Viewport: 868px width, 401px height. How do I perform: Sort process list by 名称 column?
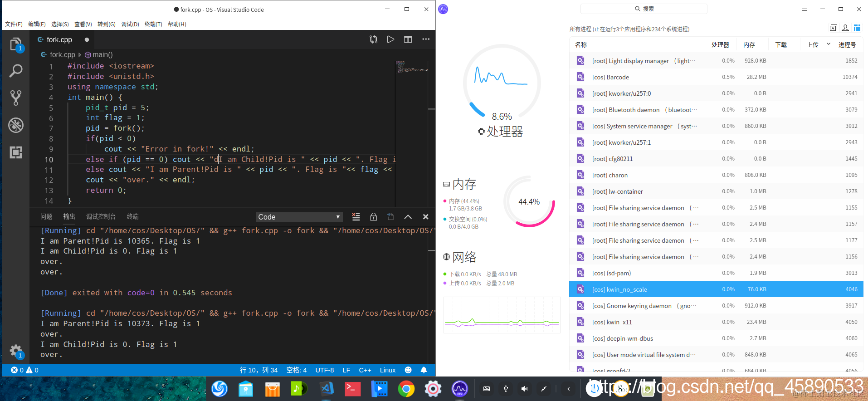pyautogui.click(x=637, y=44)
